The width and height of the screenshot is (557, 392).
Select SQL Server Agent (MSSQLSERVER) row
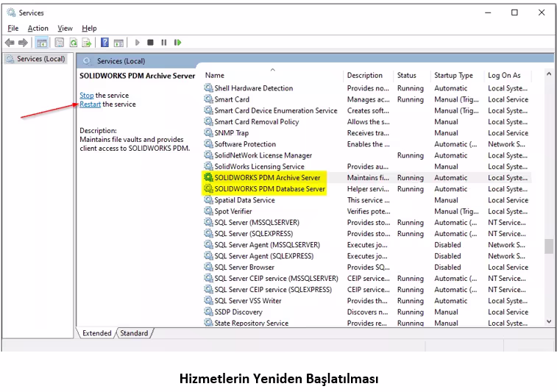367,245
